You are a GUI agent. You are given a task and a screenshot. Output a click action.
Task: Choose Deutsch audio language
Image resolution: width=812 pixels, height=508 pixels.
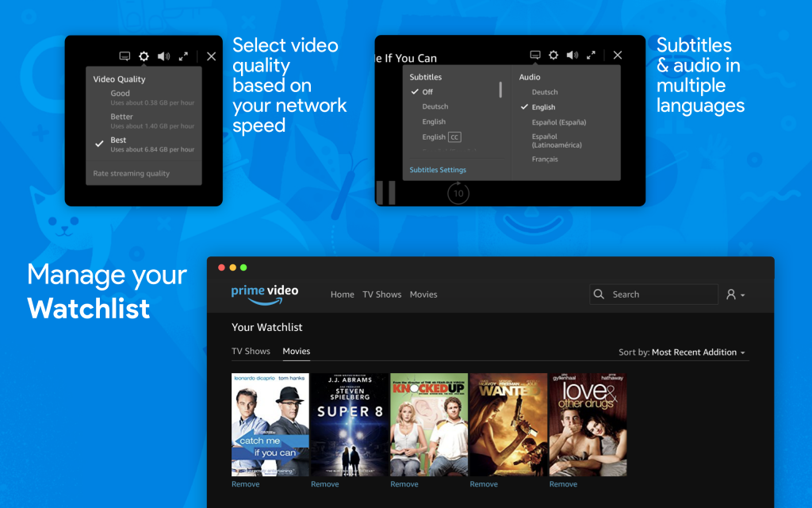click(545, 92)
